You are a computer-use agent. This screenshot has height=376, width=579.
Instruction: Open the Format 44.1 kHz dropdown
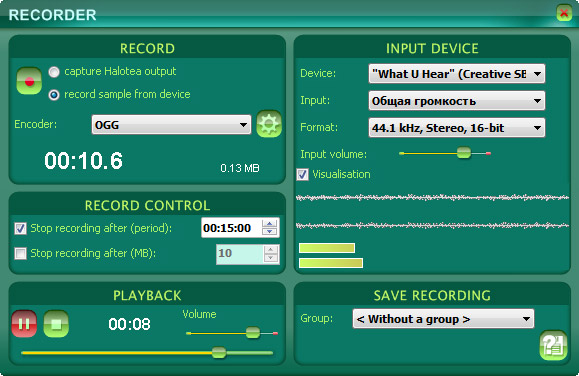[457, 128]
